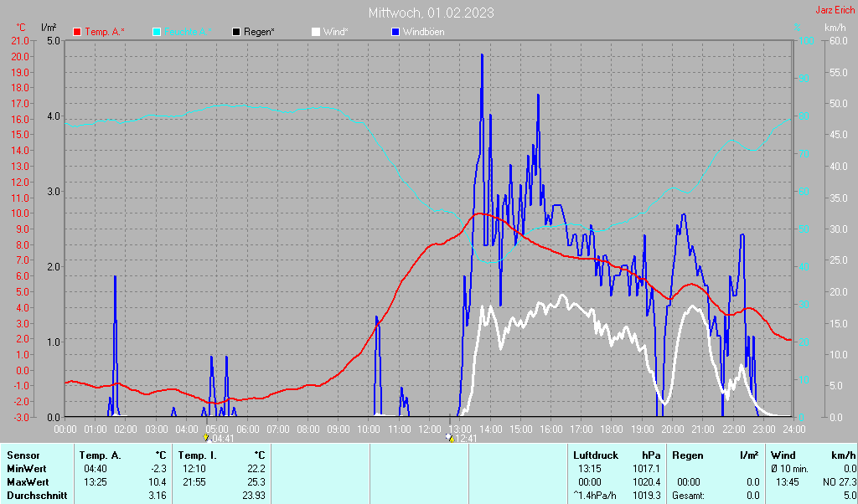The width and height of the screenshot is (858, 504).
Task: Click the 21.0 temperature axis value
Action: tap(20, 41)
